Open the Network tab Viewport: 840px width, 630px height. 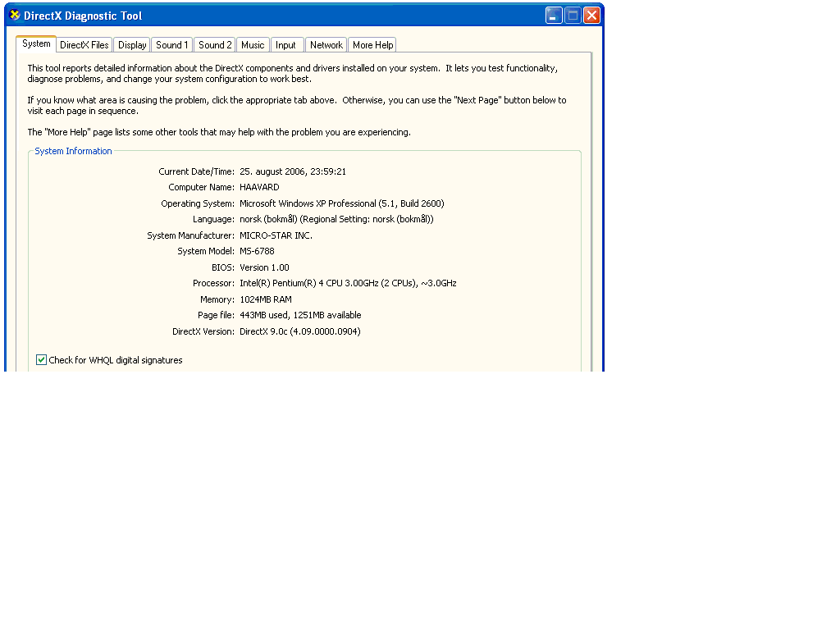[x=326, y=45]
